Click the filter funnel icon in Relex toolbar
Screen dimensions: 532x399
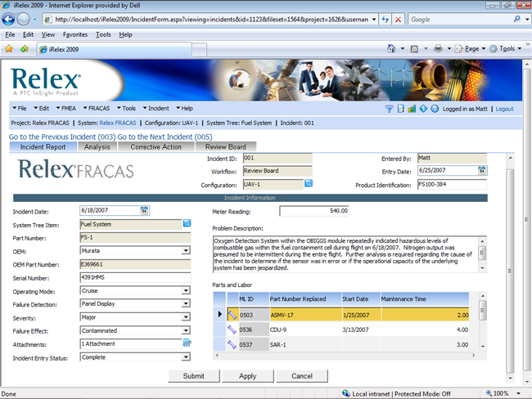tap(389, 109)
